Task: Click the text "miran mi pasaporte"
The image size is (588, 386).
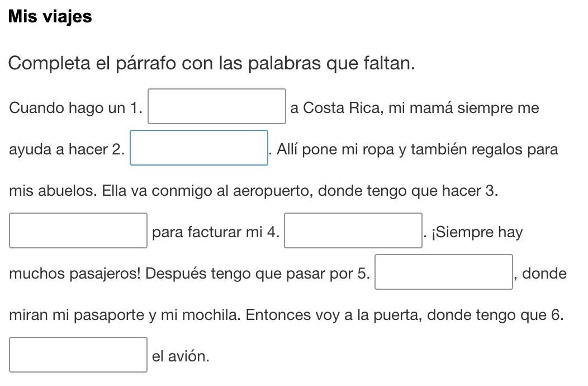Action: [77, 315]
